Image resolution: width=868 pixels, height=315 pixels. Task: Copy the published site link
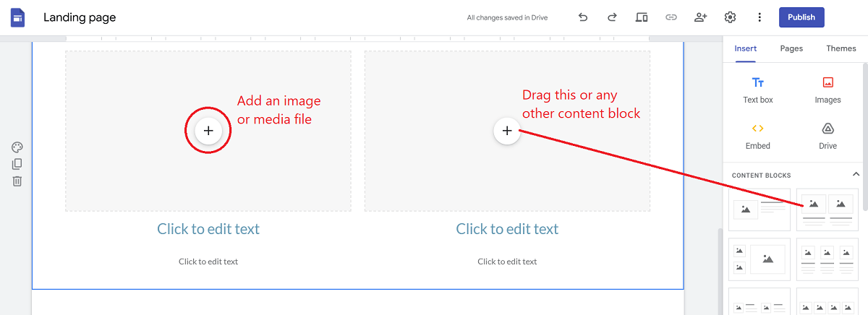(671, 17)
